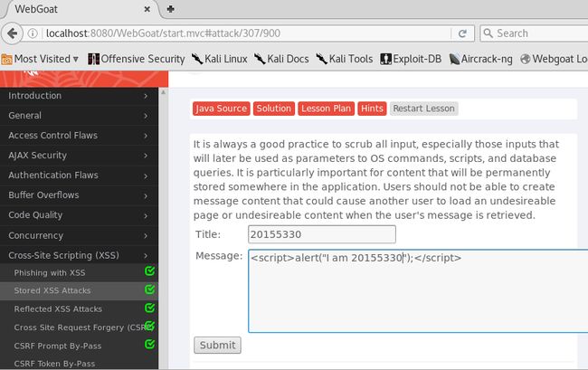Open site information icon in address bar
The height and width of the screenshot is (370, 588).
coord(33,33)
